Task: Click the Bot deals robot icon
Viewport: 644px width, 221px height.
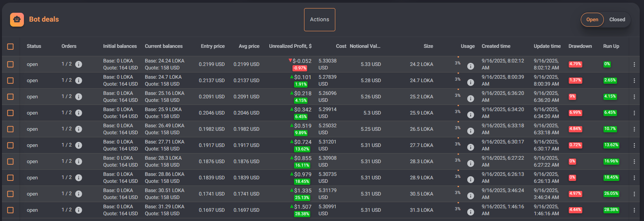Action: [x=17, y=20]
